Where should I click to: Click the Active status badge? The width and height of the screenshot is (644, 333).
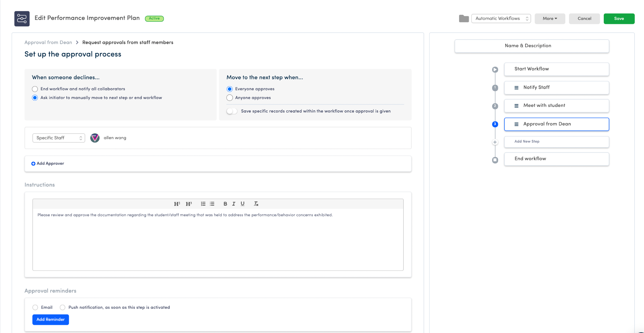tap(154, 19)
